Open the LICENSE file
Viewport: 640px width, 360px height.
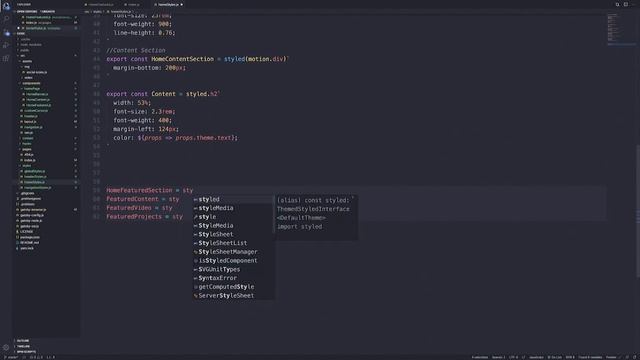pyautogui.click(x=26, y=231)
